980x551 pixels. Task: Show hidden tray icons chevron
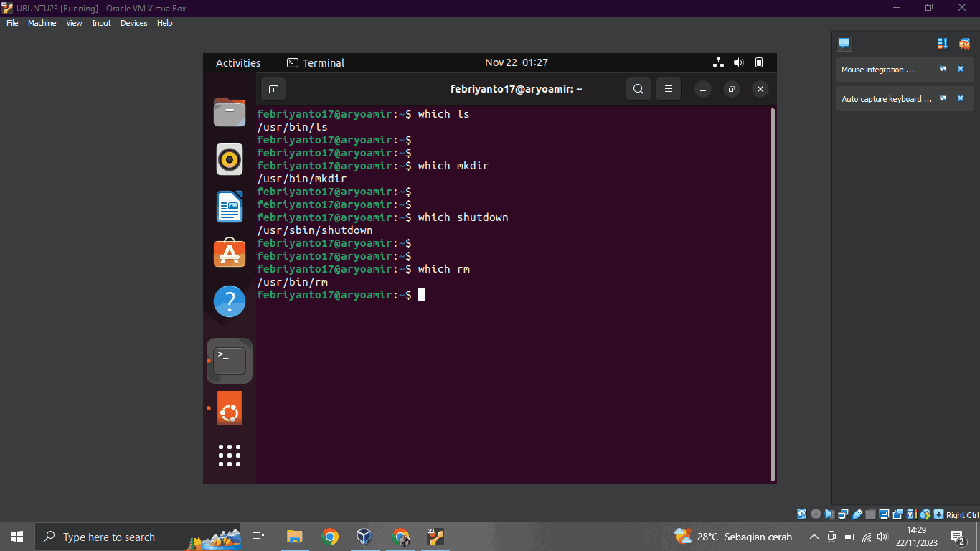(x=814, y=537)
